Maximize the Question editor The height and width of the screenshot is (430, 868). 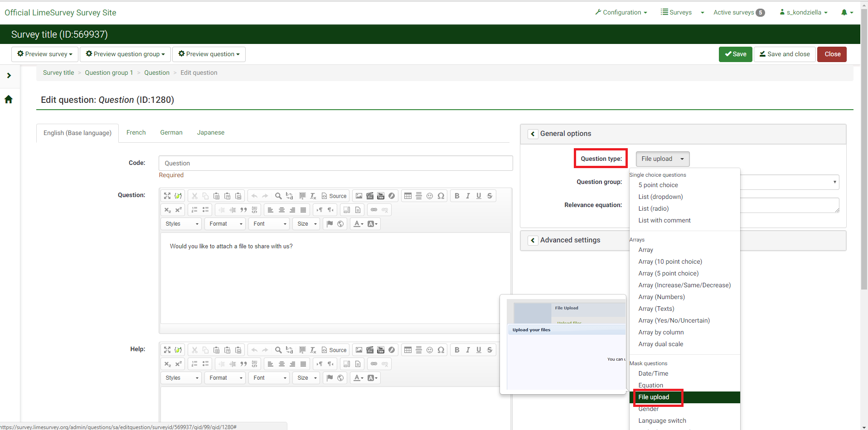point(167,196)
